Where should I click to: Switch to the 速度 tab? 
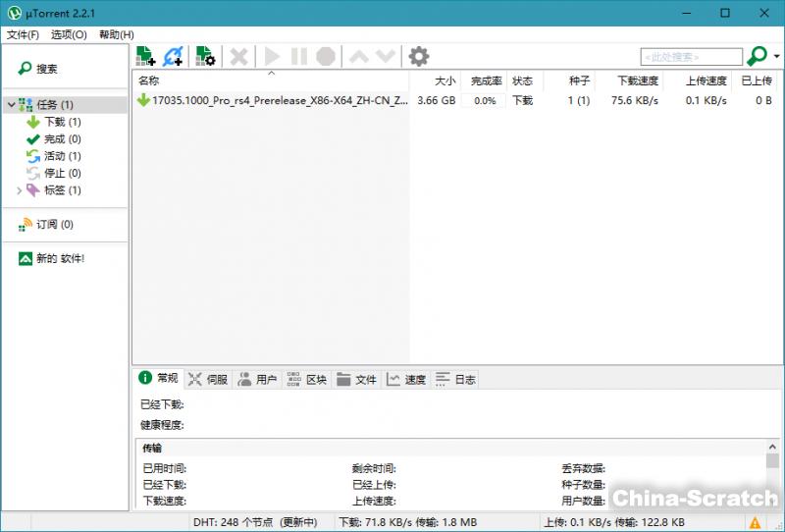406,379
